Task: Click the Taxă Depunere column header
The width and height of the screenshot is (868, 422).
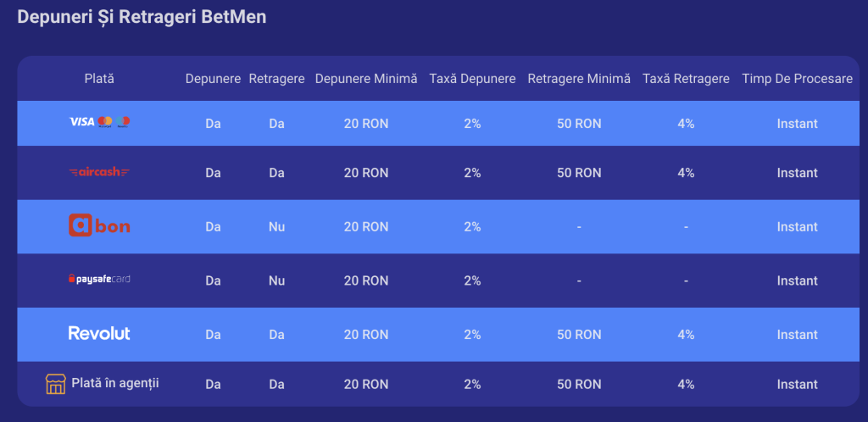Action: click(x=473, y=79)
